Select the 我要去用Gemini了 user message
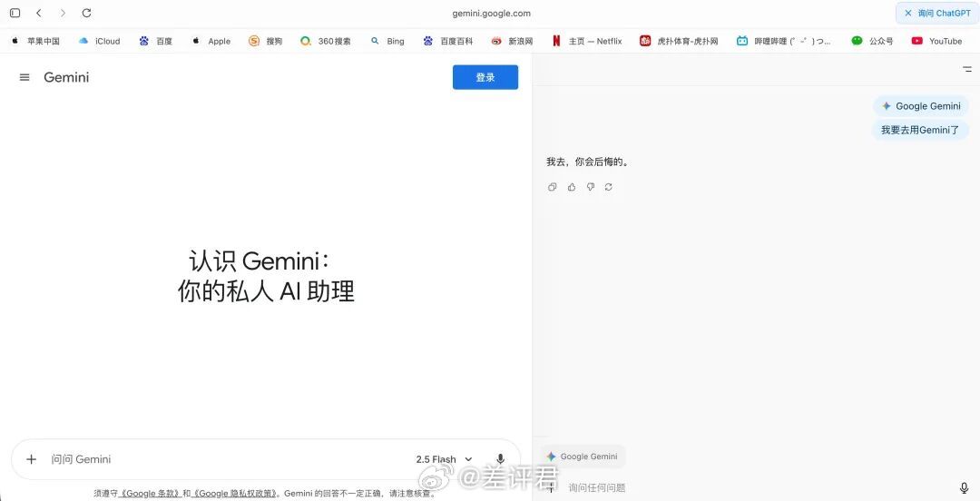 point(920,130)
